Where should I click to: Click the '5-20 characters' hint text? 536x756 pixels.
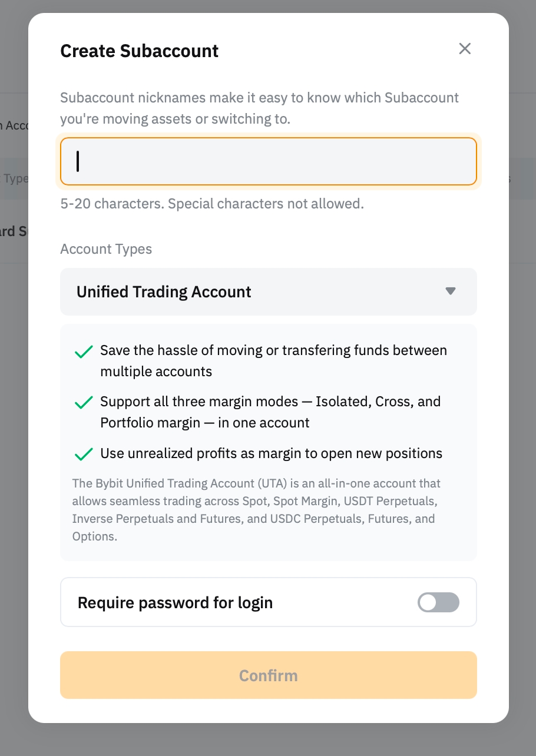tap(212, 204)
